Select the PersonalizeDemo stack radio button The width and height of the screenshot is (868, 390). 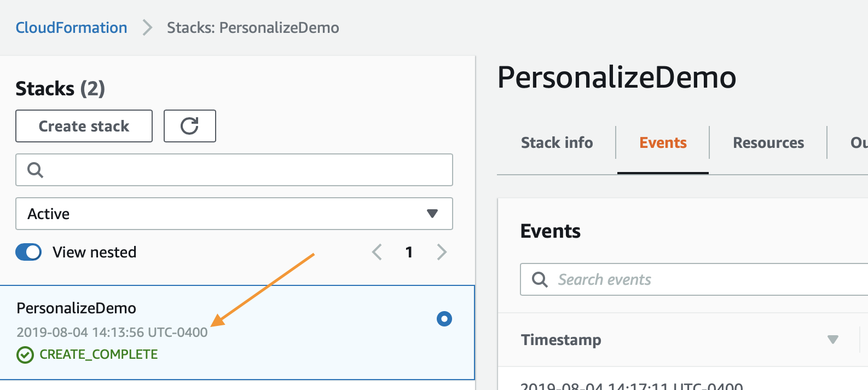(444, 319)
